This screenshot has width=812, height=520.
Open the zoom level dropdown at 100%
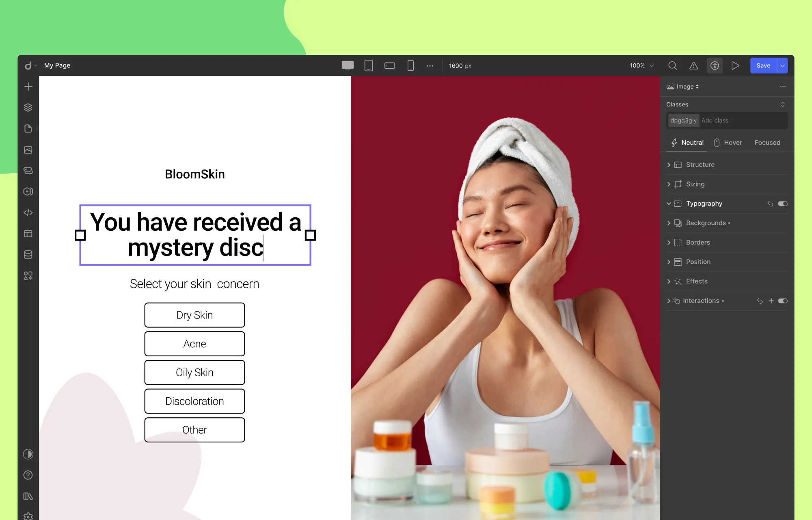coord(641,65)
